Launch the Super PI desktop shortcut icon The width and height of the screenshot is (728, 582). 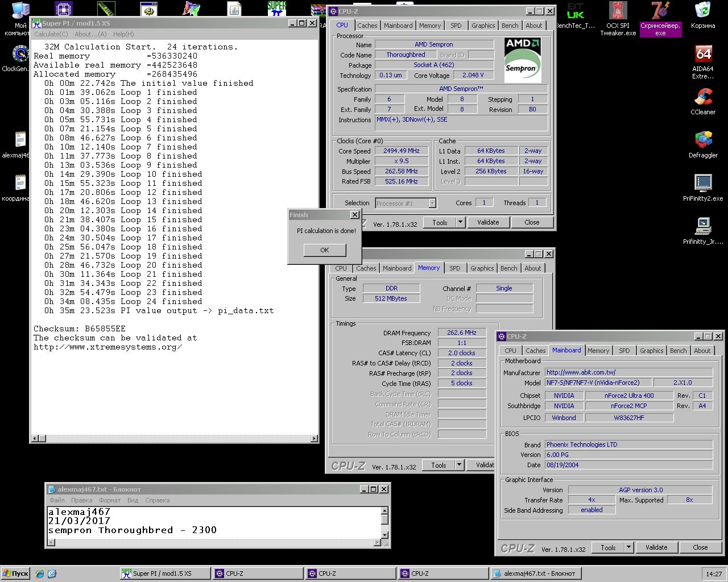coord(277,9)
